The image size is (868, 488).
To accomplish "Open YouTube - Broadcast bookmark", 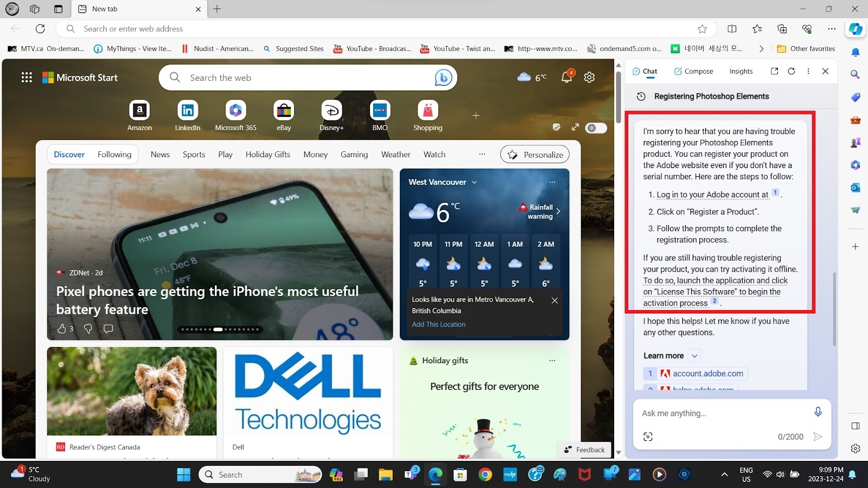I will 372,49.
